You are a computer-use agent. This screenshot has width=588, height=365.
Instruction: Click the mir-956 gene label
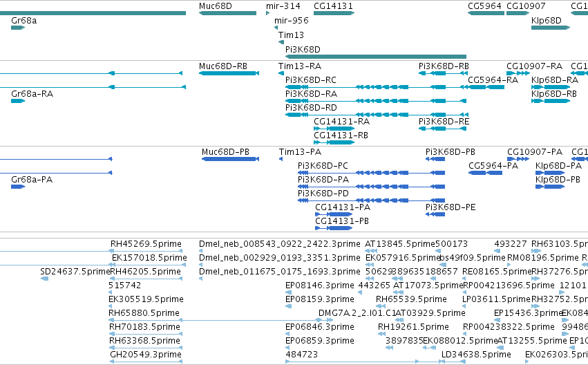292,21
